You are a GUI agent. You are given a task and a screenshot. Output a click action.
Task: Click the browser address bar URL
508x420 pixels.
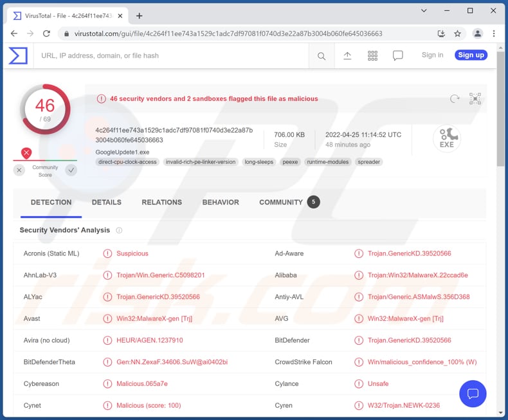(228, 33)
